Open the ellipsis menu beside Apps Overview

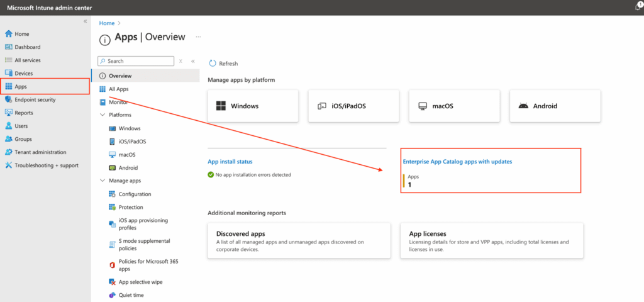[x=198, y=37]
